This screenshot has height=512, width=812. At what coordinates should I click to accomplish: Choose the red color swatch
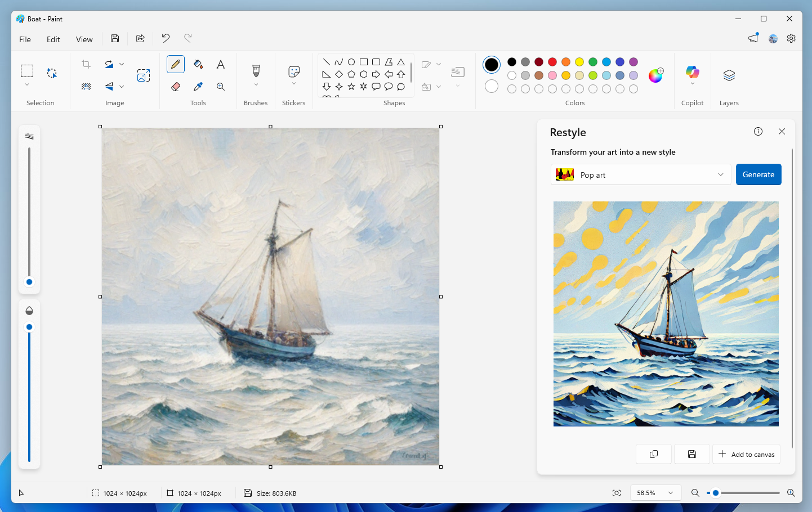(x=552, y=62)
